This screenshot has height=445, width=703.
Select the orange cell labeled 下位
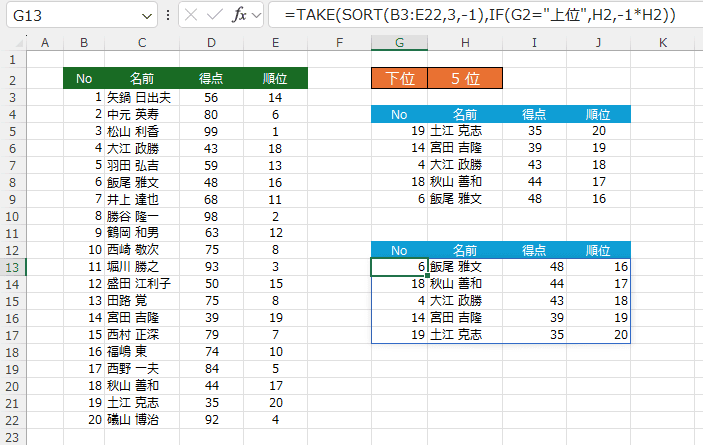pyautogui.click(x=399, y=79)
